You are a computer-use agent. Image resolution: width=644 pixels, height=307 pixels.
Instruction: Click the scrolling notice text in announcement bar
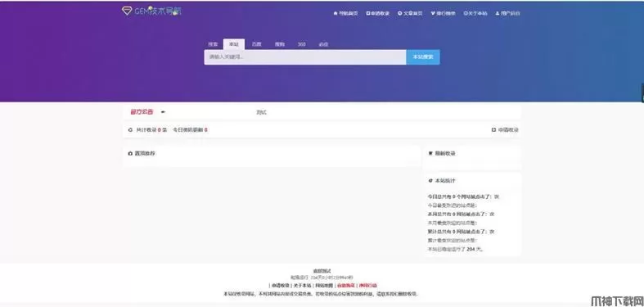click(x=261, y=112)
